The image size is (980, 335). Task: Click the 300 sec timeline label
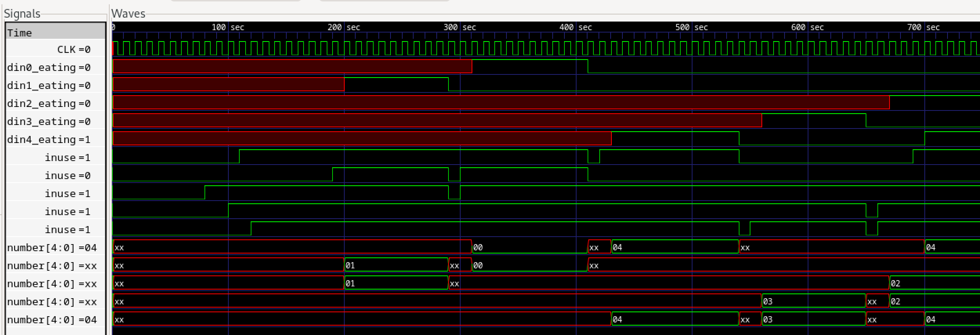tap(460, 27)
